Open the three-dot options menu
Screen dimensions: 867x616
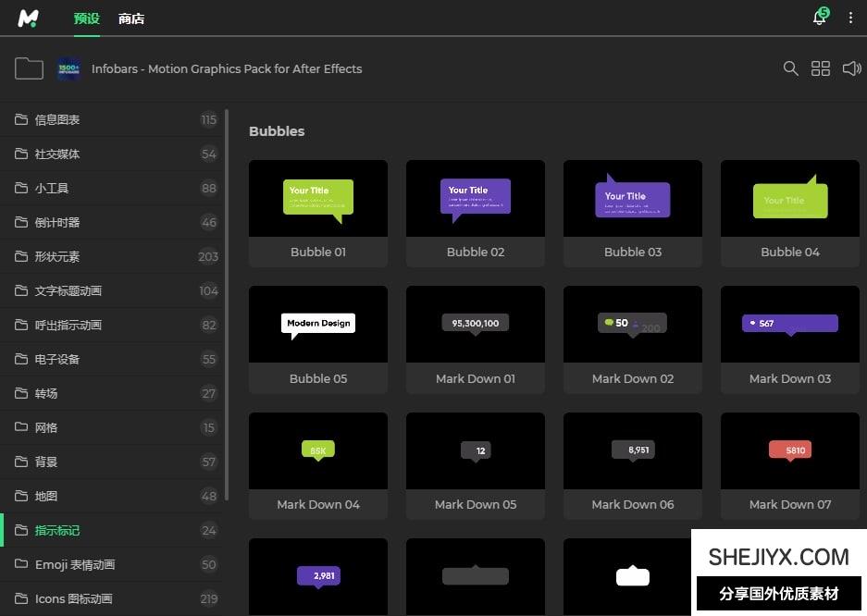pyautogui.click(x=850, y=18)
